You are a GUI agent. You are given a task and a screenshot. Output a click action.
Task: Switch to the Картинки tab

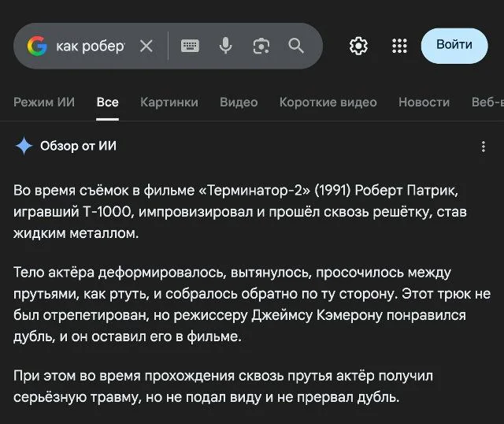pos(169,102)
